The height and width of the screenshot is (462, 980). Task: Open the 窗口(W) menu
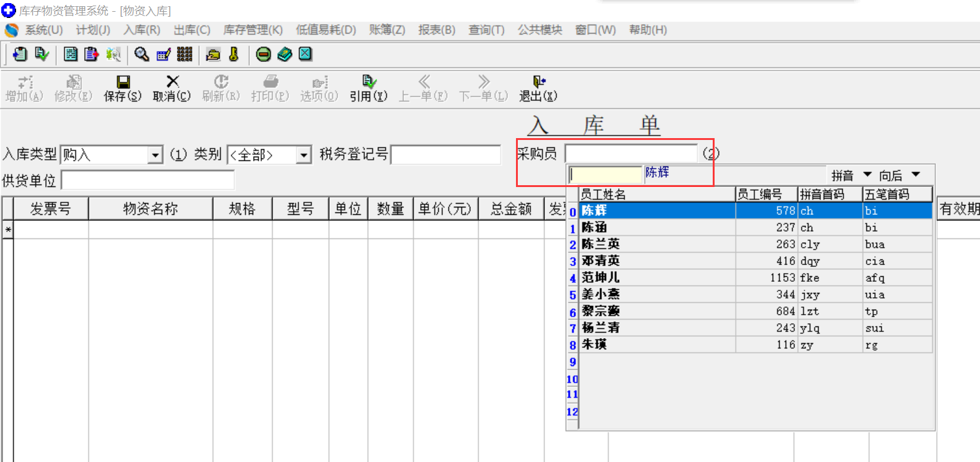coord(596,30)
